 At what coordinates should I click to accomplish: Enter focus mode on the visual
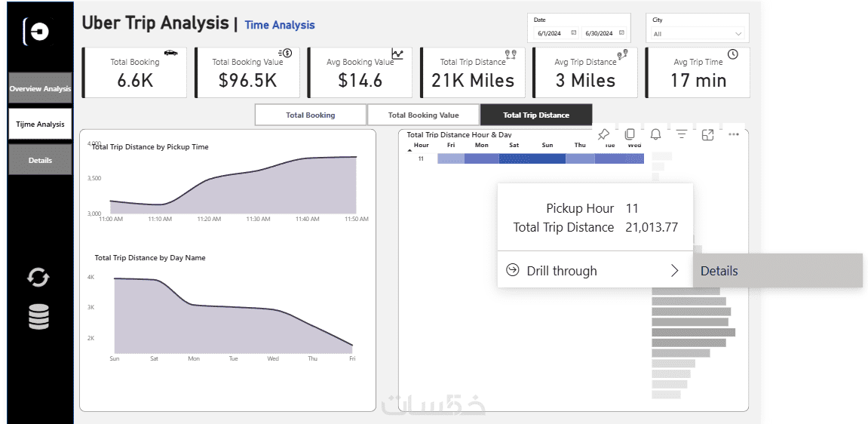(707, 134)
